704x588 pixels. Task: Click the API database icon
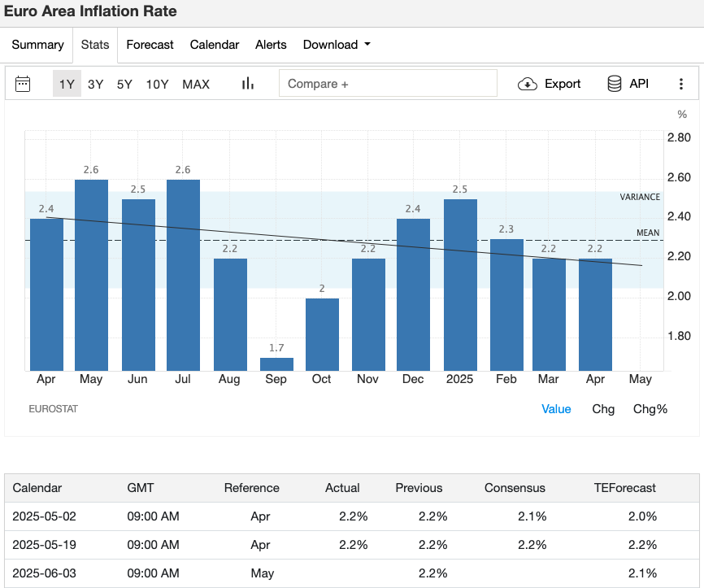pyautogui.click(x=615, y=84)
